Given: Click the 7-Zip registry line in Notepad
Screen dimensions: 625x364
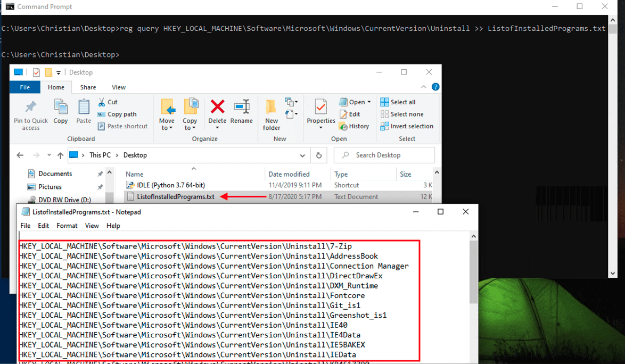Looking at the screenshot, I should [185, 246].
